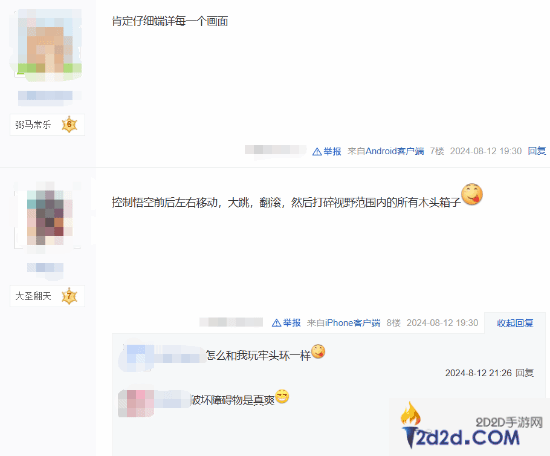Collapse replies with 收起回复
Viewport: 550px width, 456px height.
[515, 323]
